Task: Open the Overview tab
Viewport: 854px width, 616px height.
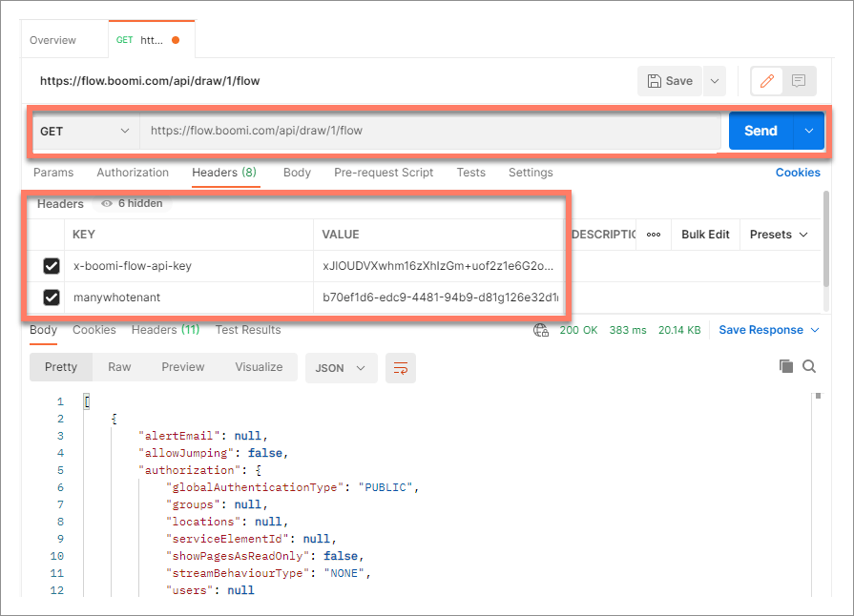Action: (x=52, y=40)
